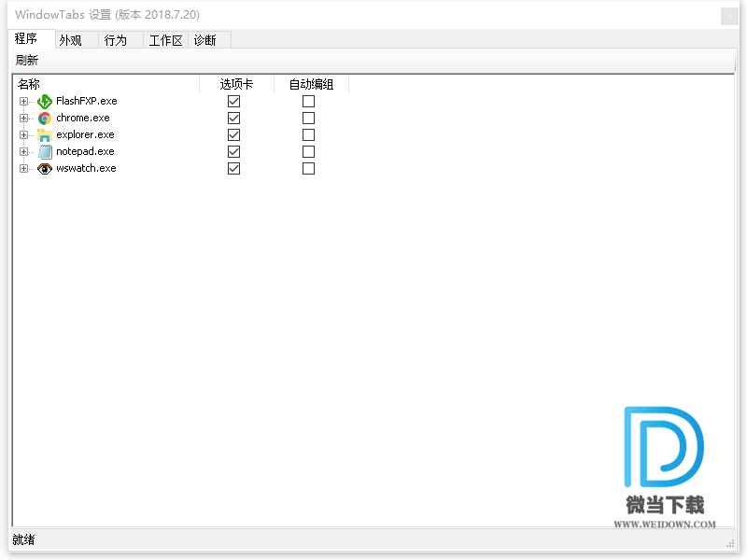Select the wswatch.exe row text
Viewport: 747px width, 560px height.
pos(86,168)
